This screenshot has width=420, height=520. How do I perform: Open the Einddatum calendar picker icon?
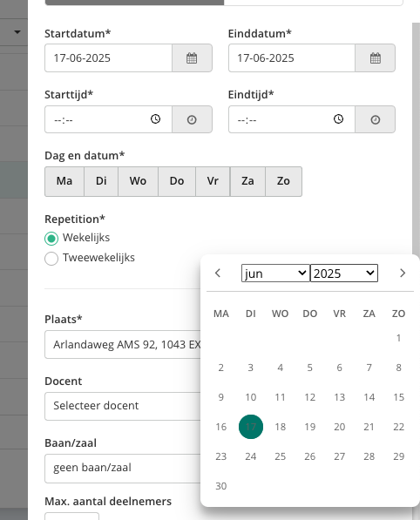[376, 58]
